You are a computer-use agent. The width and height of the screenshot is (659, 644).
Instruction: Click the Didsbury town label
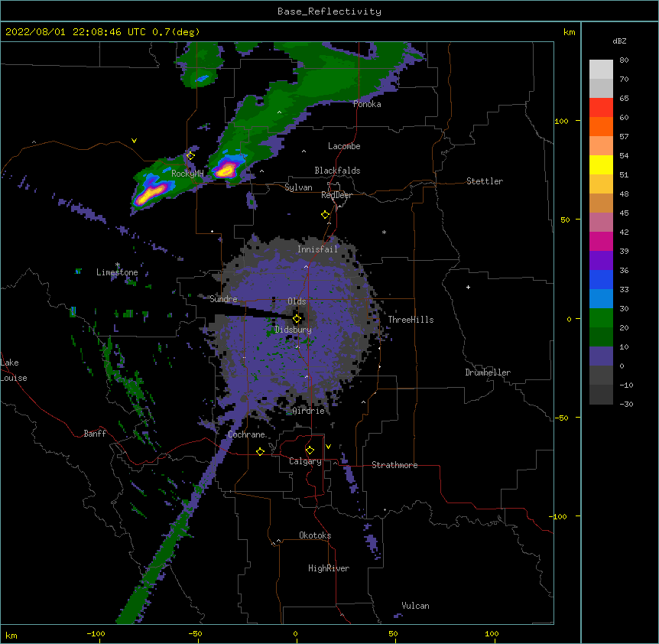pyautogui.click(x=294, y=330)
